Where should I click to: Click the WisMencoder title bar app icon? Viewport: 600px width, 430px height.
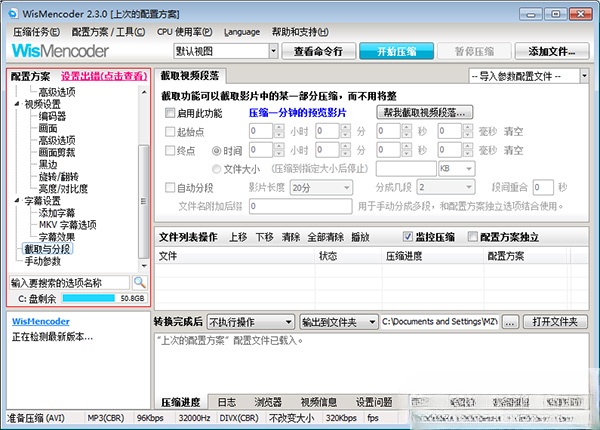(x=13, y=14)
